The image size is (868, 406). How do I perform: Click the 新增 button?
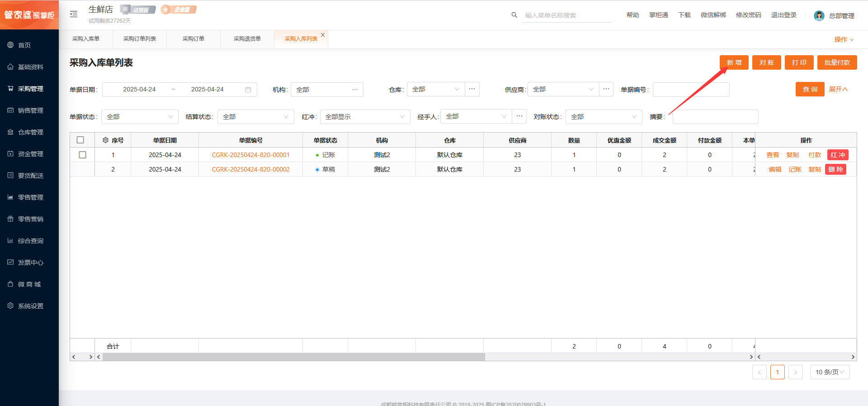734,62
